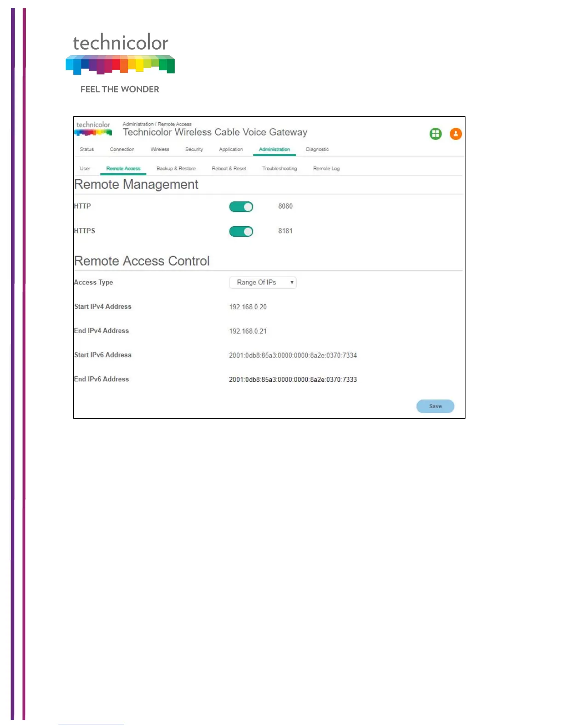Click End IPv6 Address ending in 7333
563x728 pixels.
(x=293, y=380)
